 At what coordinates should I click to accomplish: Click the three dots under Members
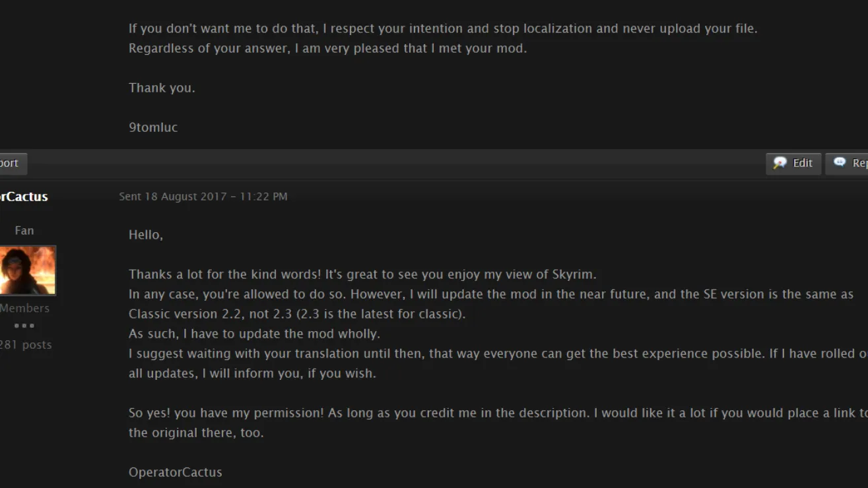tap(24, 326)
